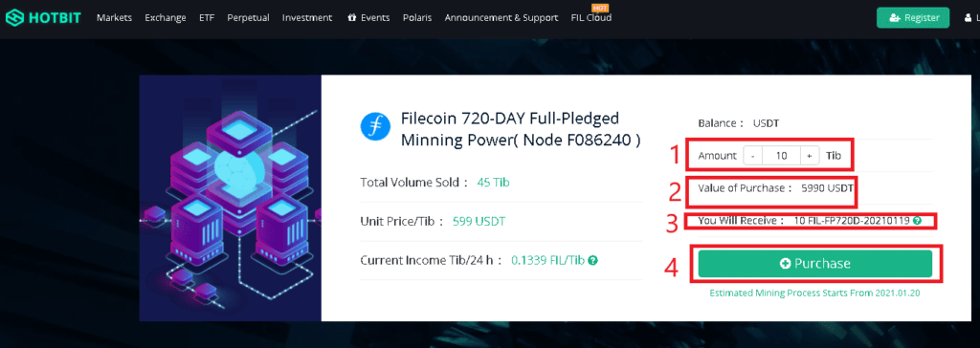Click the user icon right of Register

coord(969,17)
